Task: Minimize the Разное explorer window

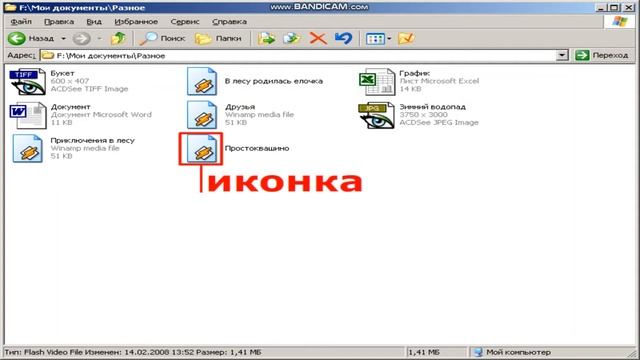Action: click(600, 7)
